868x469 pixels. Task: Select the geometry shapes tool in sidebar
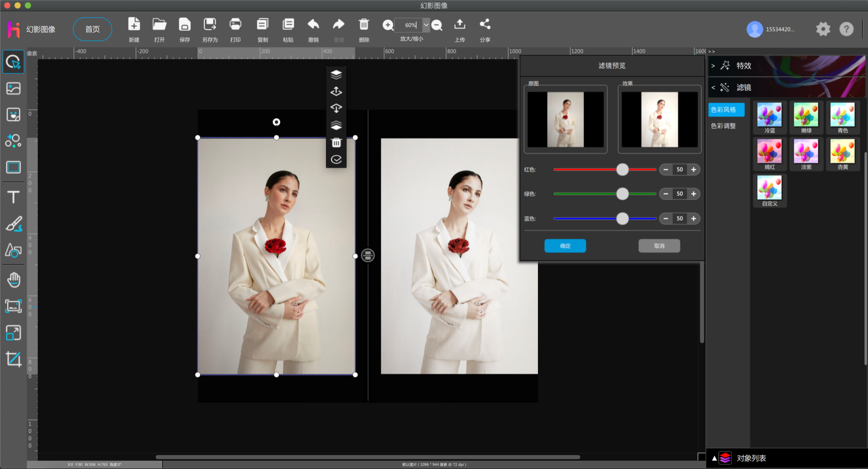(14, 250)
